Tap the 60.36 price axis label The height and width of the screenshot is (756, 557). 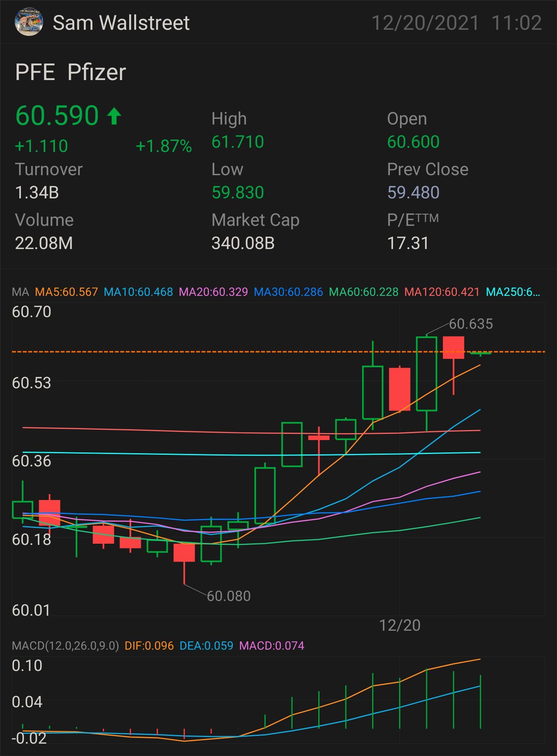click(31, 461)
